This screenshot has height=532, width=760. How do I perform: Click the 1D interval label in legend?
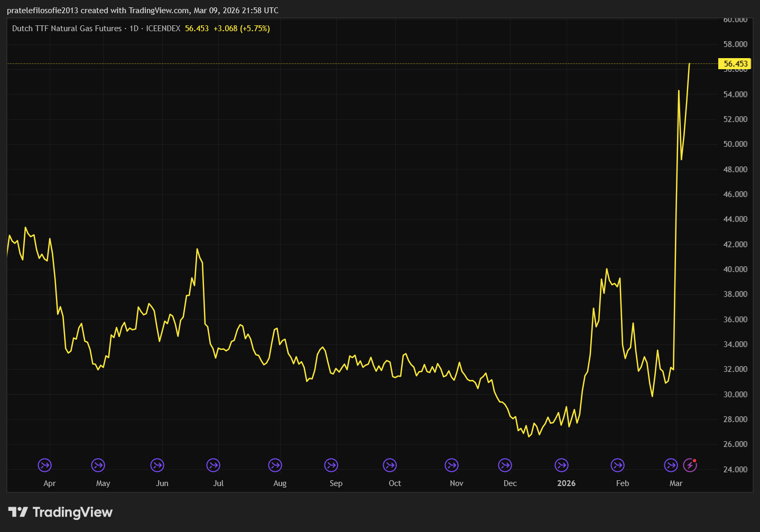134,29
